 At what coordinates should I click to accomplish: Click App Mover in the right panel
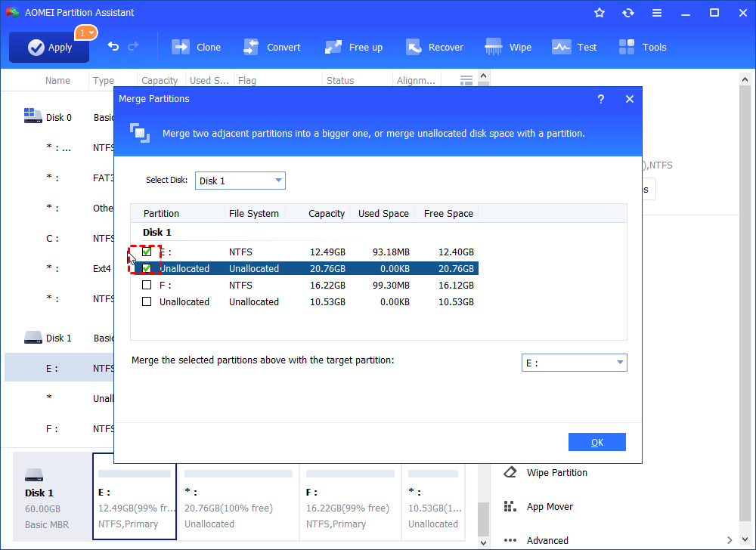[x=550, y=507]
